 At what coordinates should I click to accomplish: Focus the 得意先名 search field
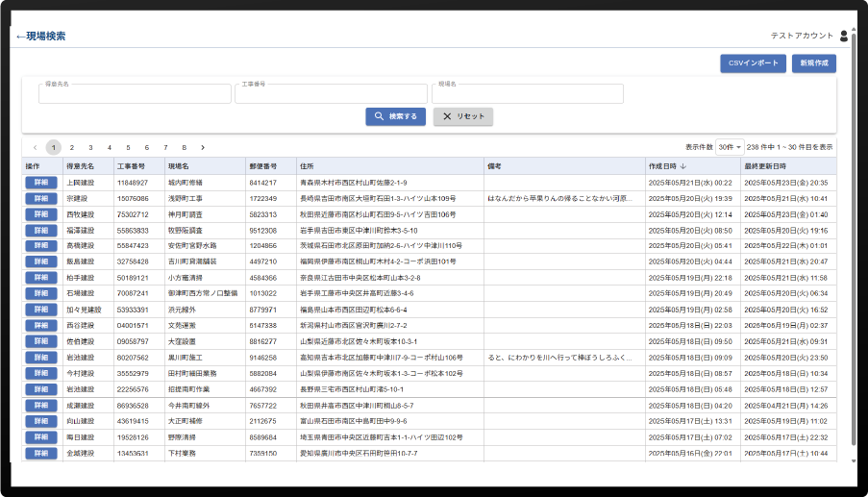click(135, 94)
